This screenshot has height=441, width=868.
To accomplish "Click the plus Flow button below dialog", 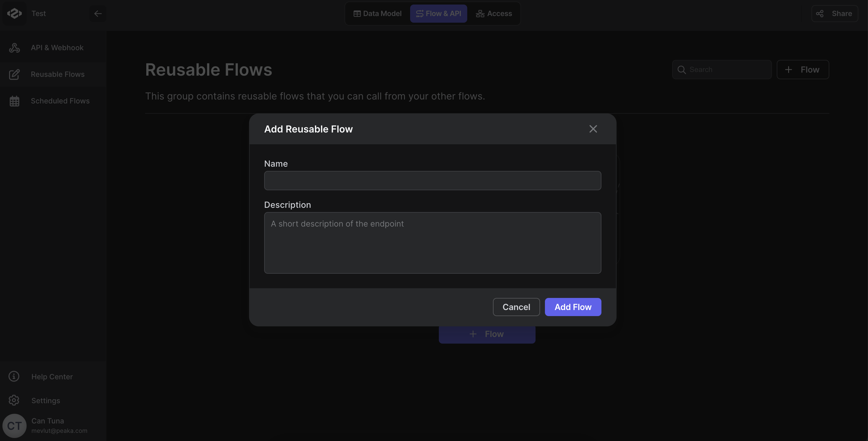I will point(487,334).
